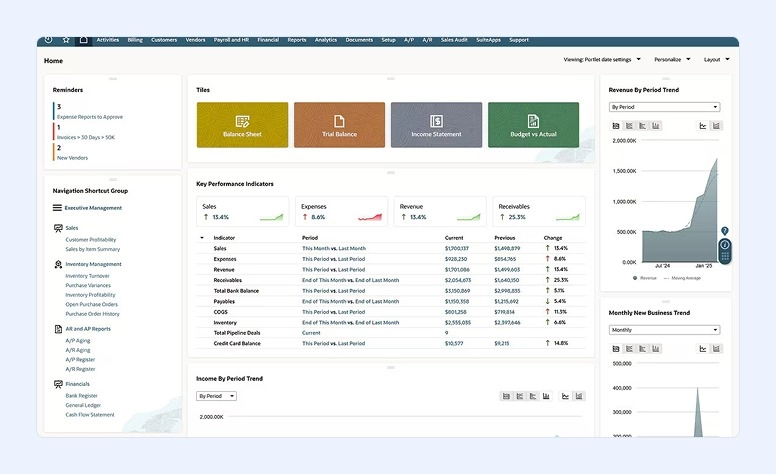The image size is (776, 474).
Task: Click the floating info circle icon
Action: tap(725, 244)
